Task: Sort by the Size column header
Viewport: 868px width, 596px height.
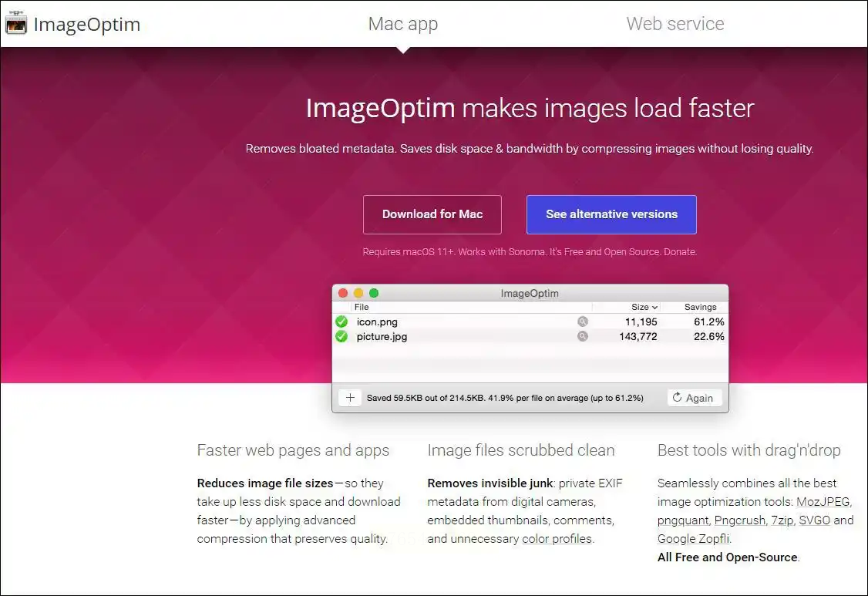Action: (x=644, y=307)
